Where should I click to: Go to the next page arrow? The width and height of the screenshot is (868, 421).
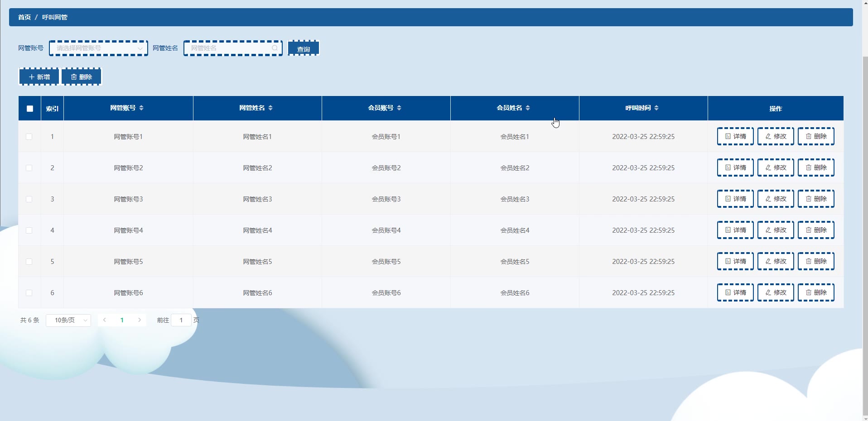tap(140, 320)
